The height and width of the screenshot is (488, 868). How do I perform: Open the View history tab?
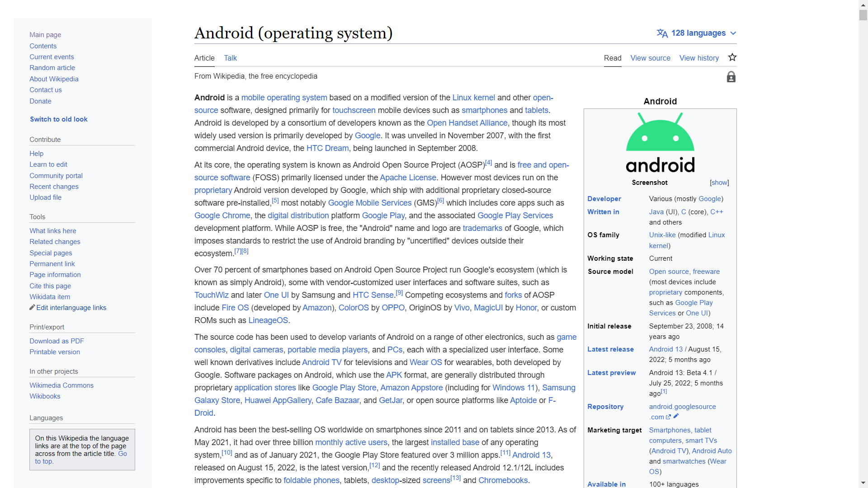tap(699, 58)
